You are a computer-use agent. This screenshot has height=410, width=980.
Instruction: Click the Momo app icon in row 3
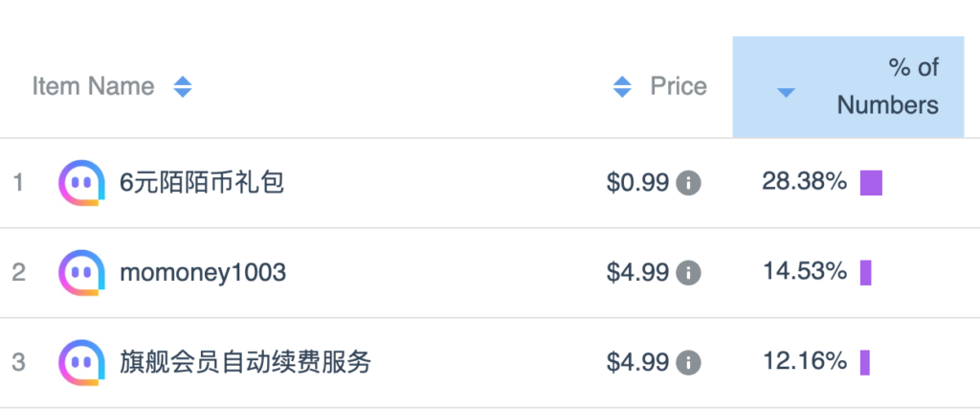click(x=82, y=362)
